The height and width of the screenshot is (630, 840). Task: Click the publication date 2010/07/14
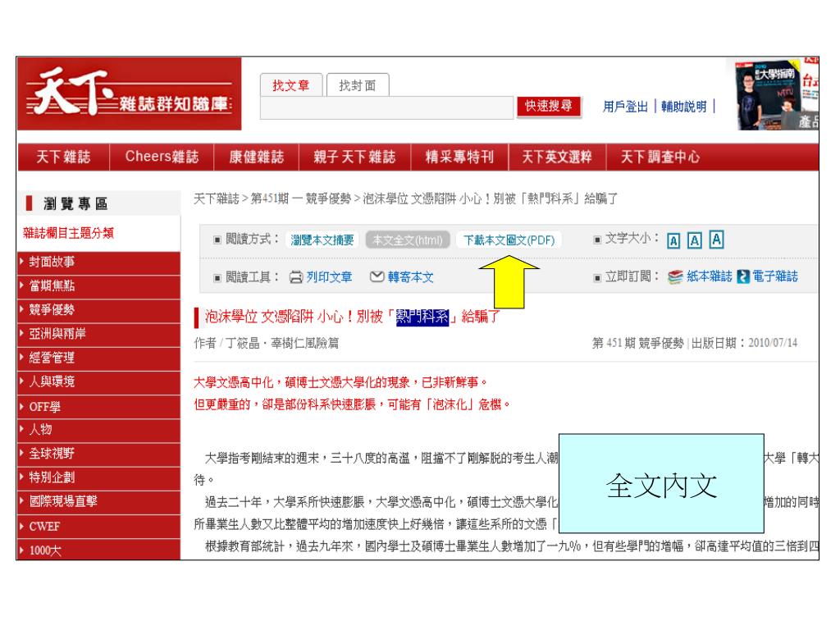pos(773,343)
